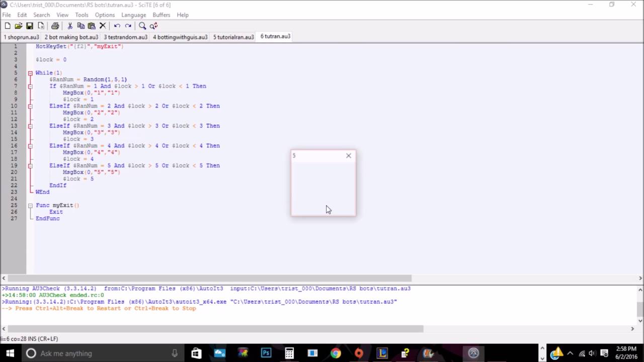The image size is (644, 362).
Task: Switch to the 1 shoprun.au3 tab
Action: 21,37
